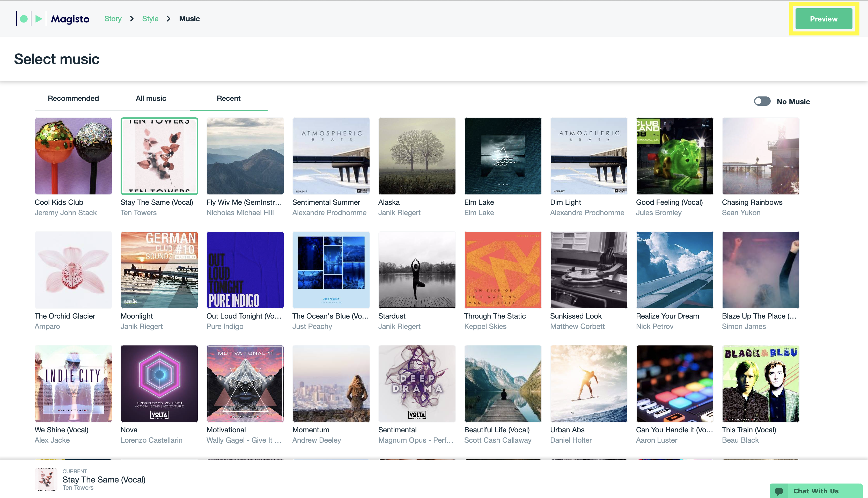The width and height of the screenshot is (868, 498).
Task: Click artist name Scott Cash Callaway
Action: 498,441
